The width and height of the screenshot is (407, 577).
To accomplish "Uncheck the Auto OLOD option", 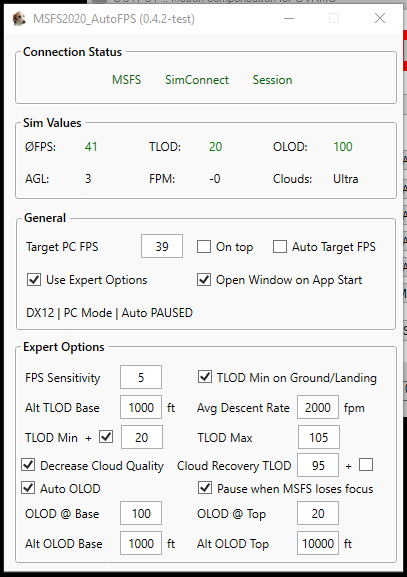I will (x=28, y=488).
